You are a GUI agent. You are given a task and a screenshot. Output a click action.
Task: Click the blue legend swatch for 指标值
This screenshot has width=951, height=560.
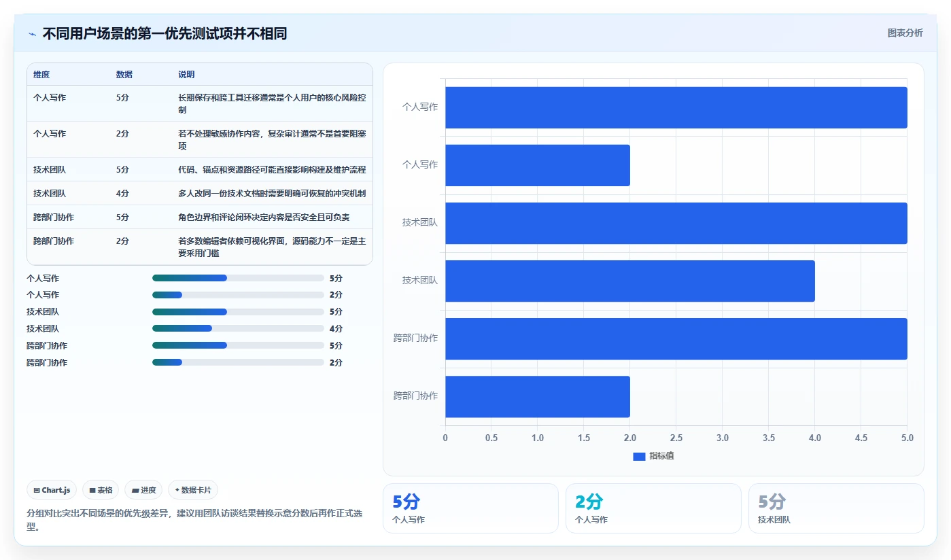(639, 457)
